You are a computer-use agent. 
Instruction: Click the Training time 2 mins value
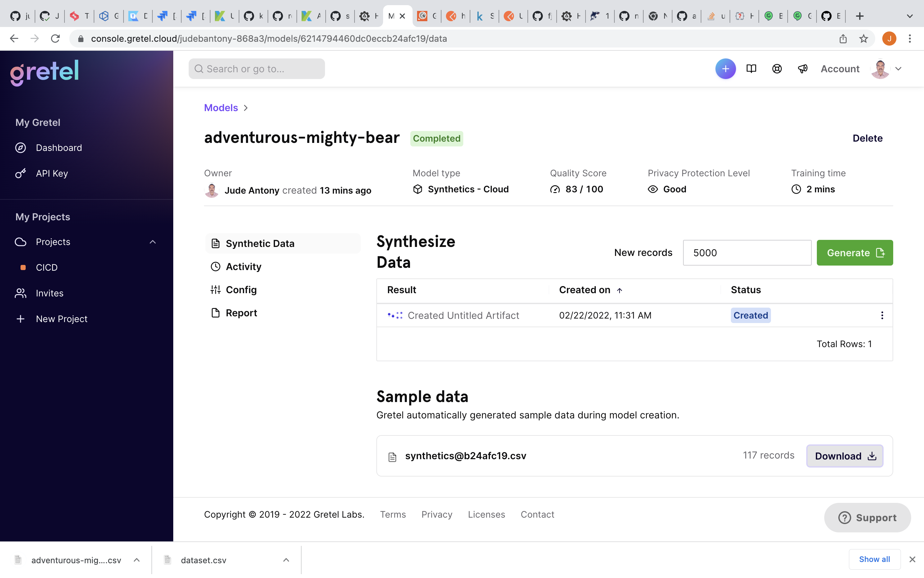pos(820,189)
